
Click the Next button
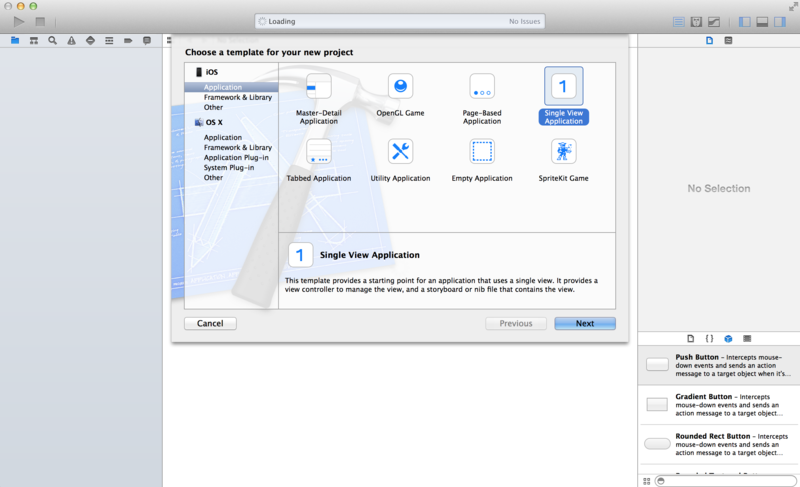point(585,323)
